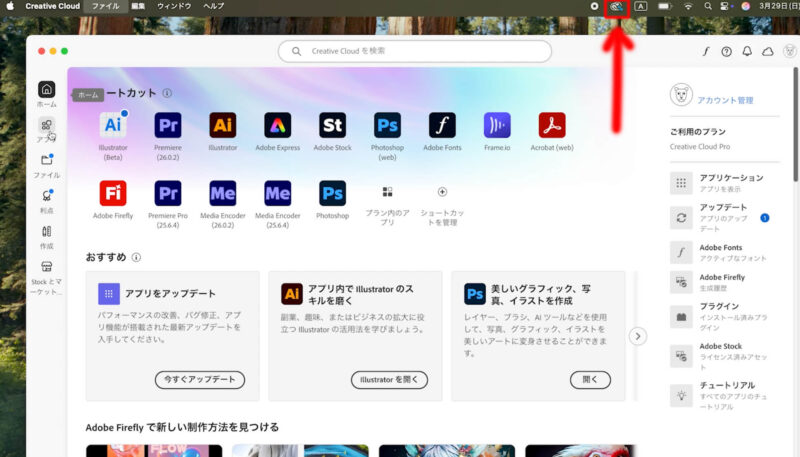Screen dimensions: 800x457
Task: Open the 作成 sidebar icon
Action: pyautogui.click(x=46, y=232)
